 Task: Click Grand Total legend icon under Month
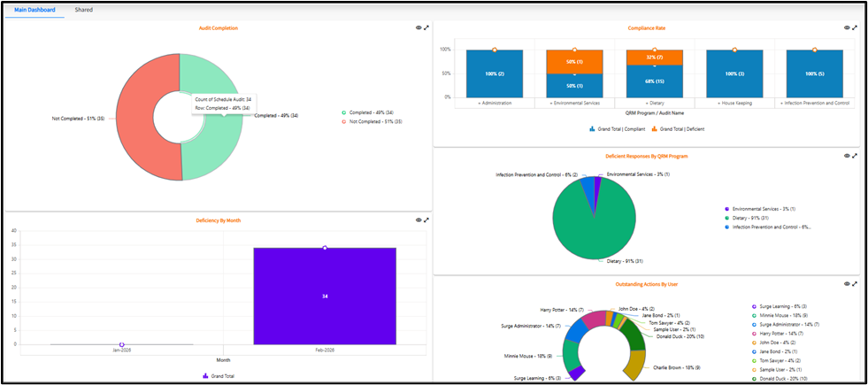[x=206, y=376]
